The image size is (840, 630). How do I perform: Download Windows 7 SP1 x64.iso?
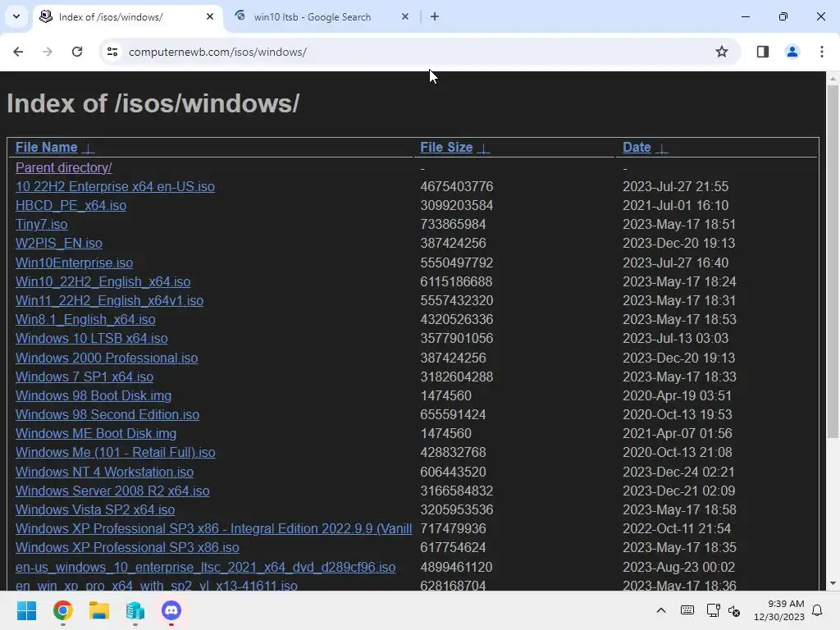(x=84, y=377)
